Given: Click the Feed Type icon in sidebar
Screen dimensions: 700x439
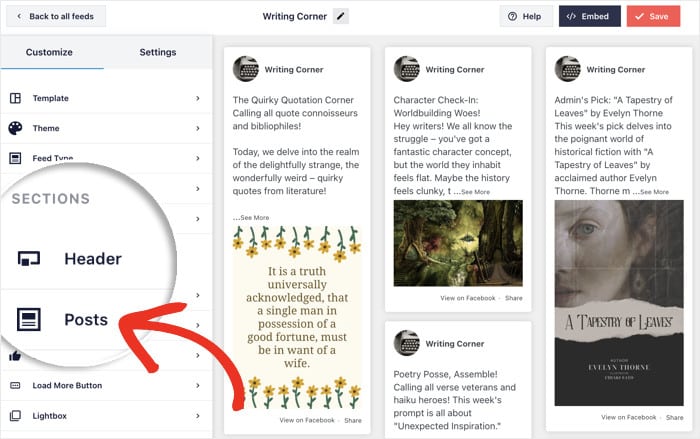Looking at the screenshot, I should [15, 159].
